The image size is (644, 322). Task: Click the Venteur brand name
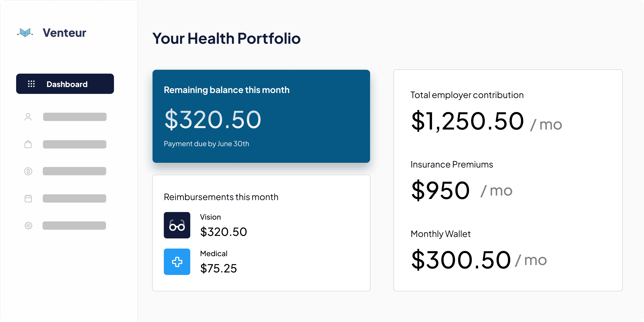(65, 33)
